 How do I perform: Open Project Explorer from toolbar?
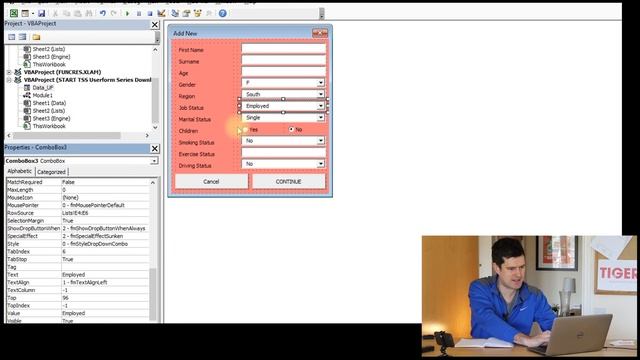click(x=175, y=13)
